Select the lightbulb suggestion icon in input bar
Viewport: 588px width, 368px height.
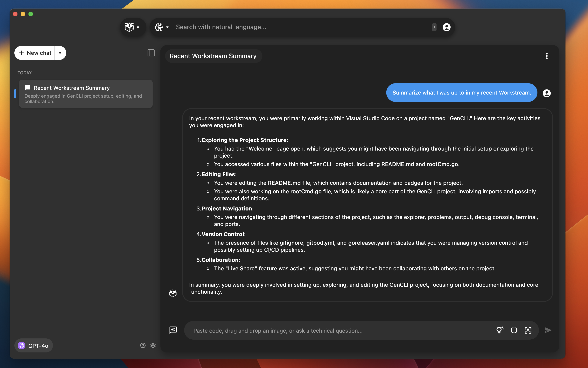point(500,330)
